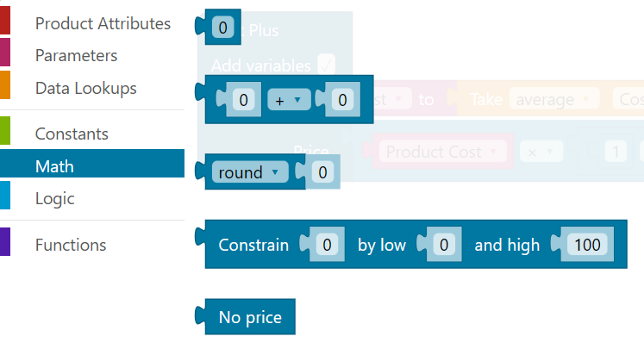Open the round function dropdown
644x355 pixels.
[249, 172]
